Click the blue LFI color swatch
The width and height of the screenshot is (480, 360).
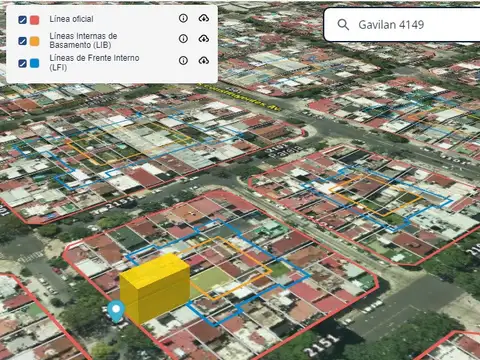pos(34,63)
